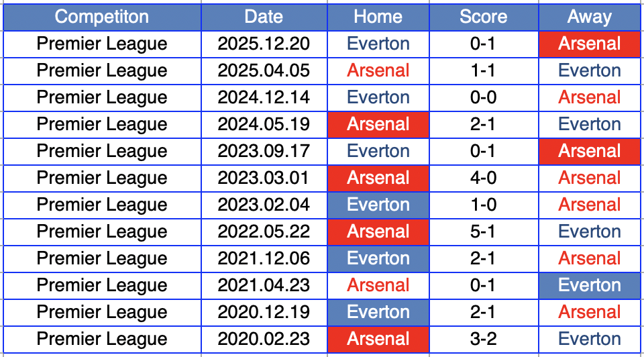Click the 2023.03.01 date cell
The image size is (644, 357).
(x=264, y=178)
